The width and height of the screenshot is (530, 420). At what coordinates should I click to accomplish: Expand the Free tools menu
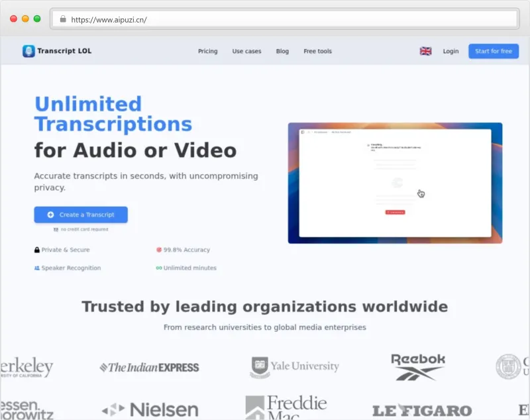point(317,51)
